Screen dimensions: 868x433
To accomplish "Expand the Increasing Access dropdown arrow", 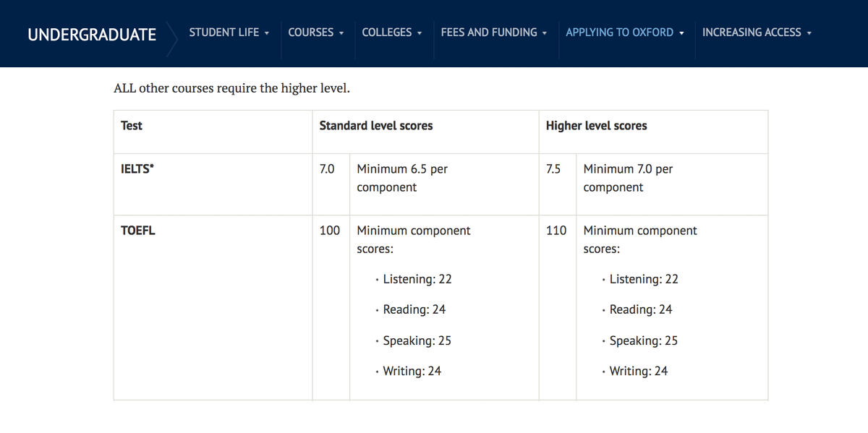I will [809, 33].
